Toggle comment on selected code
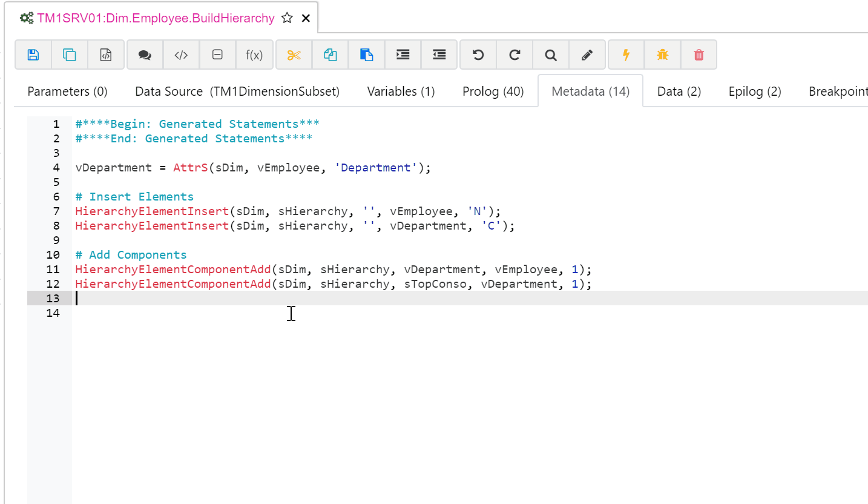Screen dimensions: 868x504 [145, 55]
